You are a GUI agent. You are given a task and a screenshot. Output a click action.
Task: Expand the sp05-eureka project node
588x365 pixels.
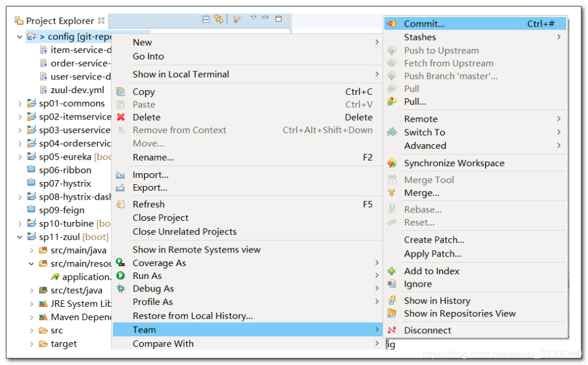click(20, 157)
